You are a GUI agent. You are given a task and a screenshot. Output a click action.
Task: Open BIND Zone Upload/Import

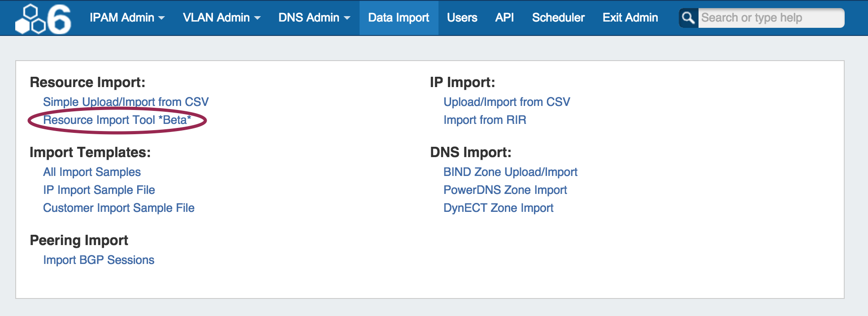510,172
